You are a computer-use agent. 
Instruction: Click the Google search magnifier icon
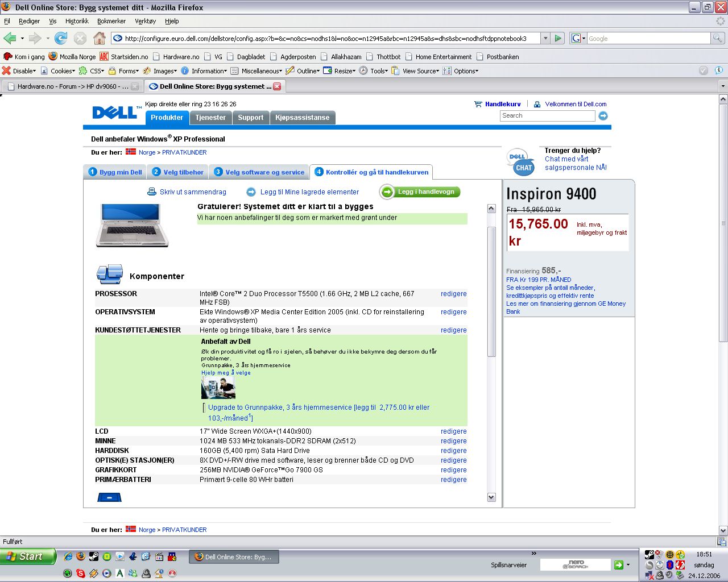coord(718,38)
